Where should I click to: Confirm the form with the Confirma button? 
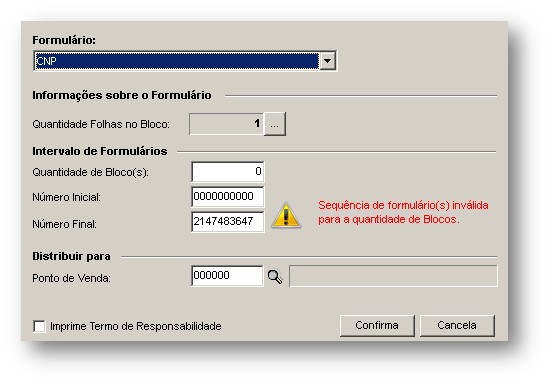pos(377,325)
